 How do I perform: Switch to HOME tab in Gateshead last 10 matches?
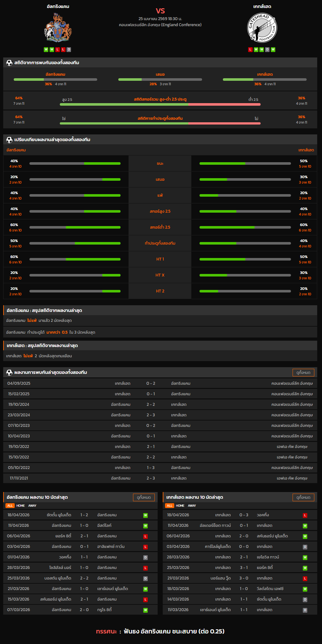click(x=180, y=506)
